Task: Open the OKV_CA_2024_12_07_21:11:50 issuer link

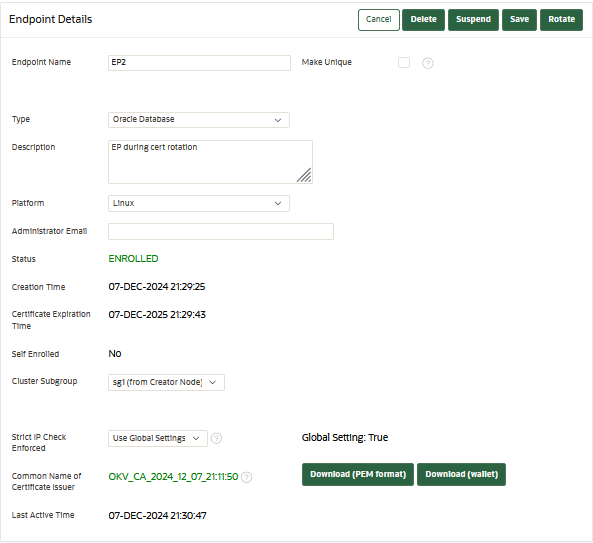Action: [173, 477]
